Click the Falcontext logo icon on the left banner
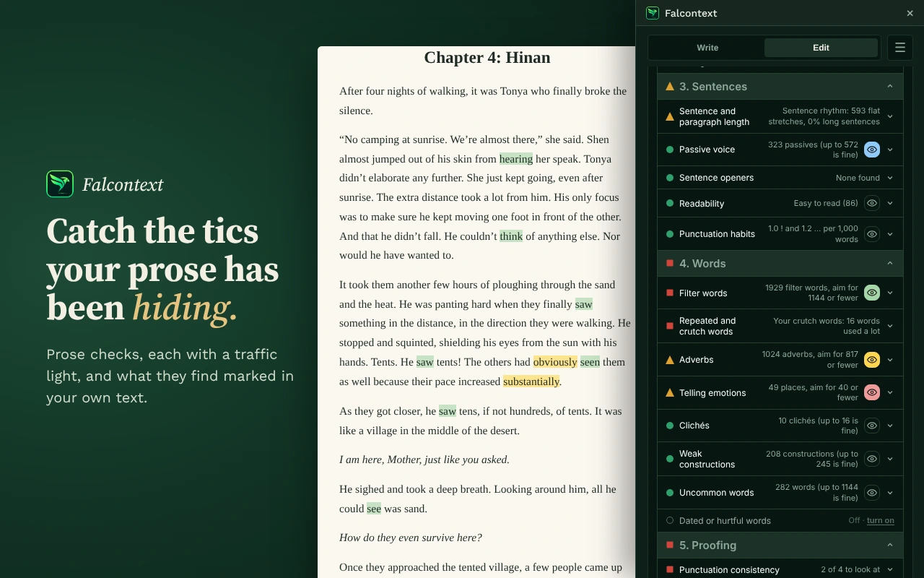 (x=60, y=184)
